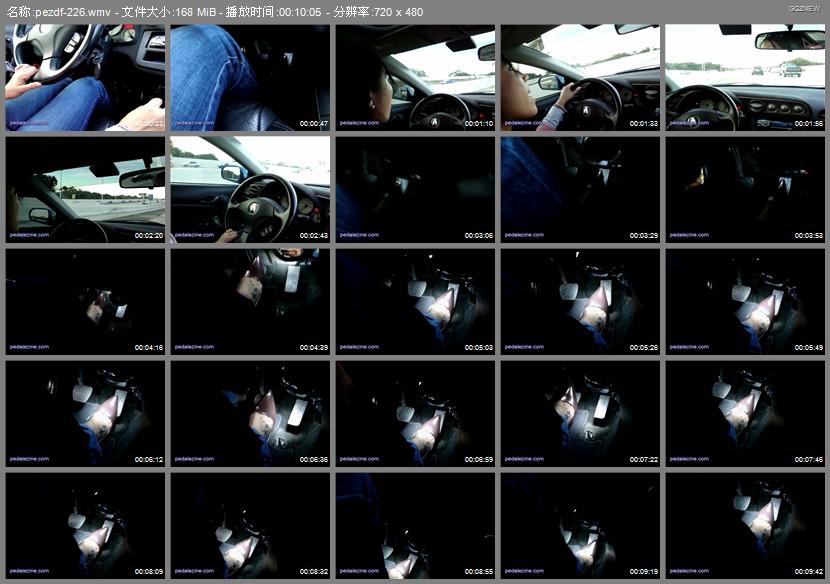Select the frame at 00:00:47
830x584 pixels.
250,78
